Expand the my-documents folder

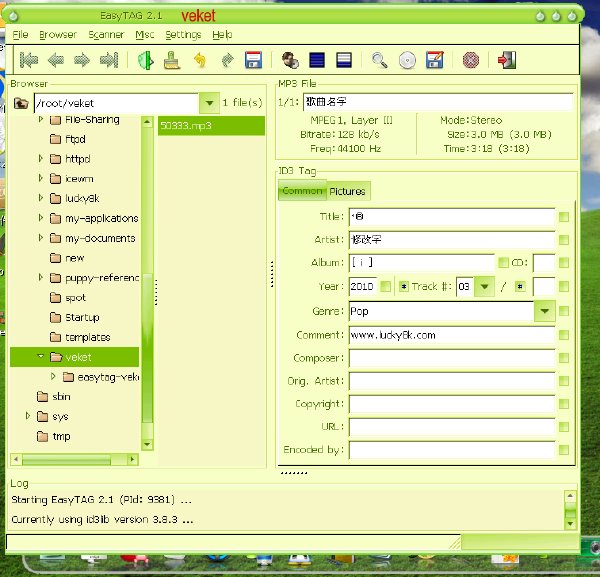41,237
